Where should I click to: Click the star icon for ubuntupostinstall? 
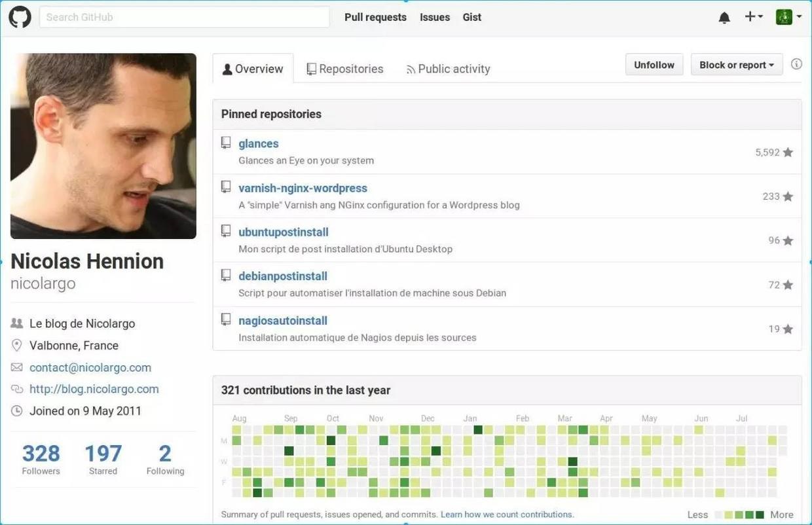[788, 241]
